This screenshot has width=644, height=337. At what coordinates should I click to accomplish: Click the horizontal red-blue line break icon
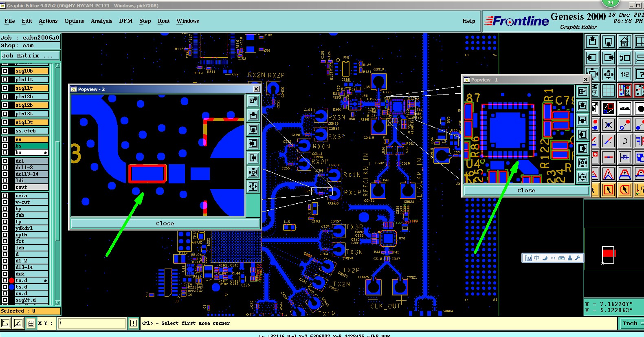[609, 156]
